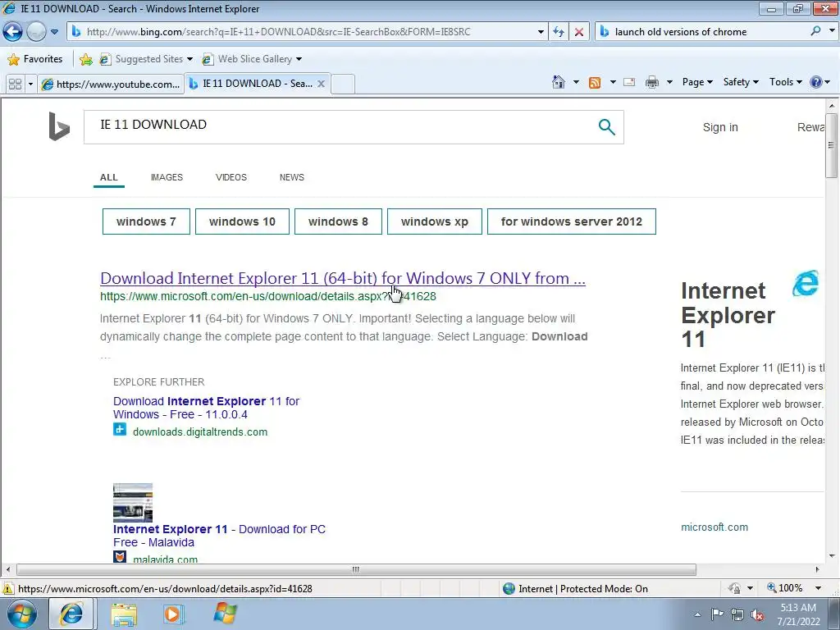840x630 pixels.
Task: Open the Tools menu
Action: tap(785, 82)
